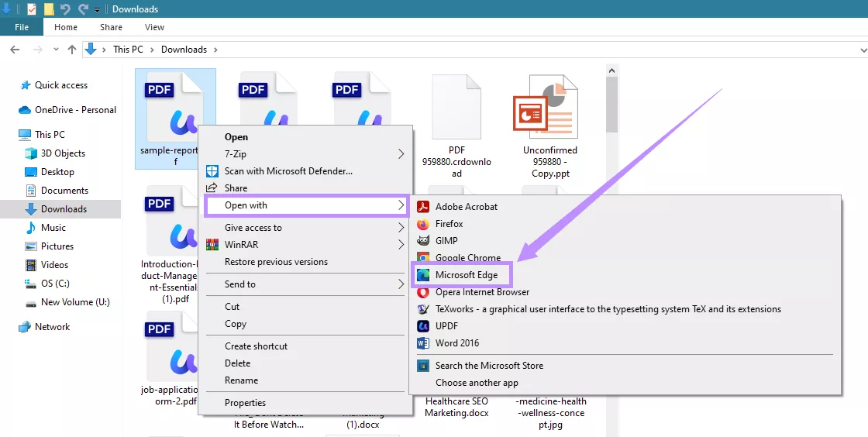Expand the chevron after Downloads in address bar
This screenshot has width=868, height=437.
click(x=215, y=50)
